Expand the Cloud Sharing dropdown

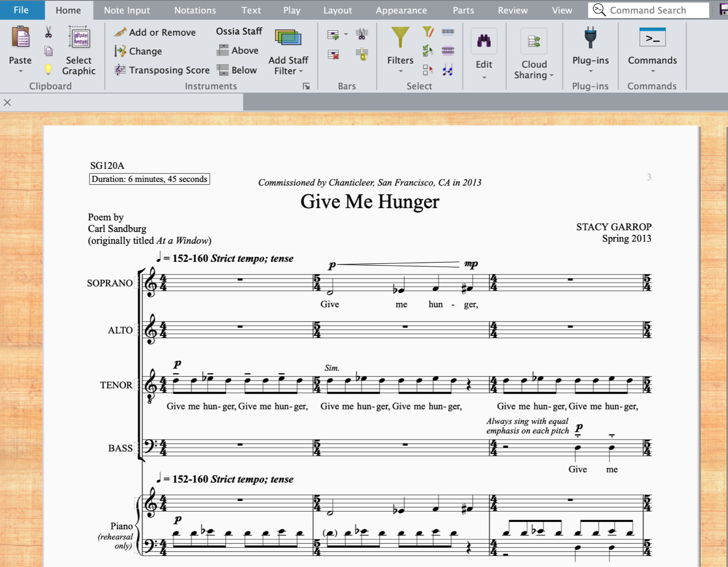pyautogui.click(x=552, y=76)
